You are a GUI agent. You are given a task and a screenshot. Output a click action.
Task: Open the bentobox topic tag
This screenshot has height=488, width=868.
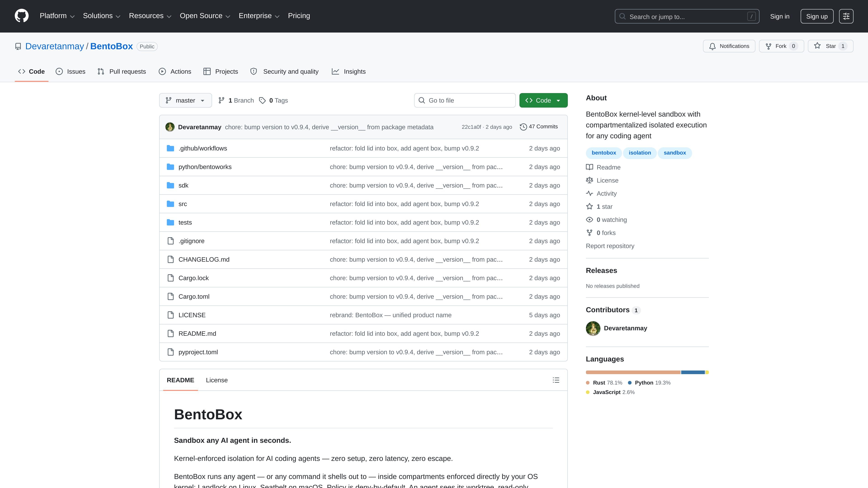[x=604, y=153]
